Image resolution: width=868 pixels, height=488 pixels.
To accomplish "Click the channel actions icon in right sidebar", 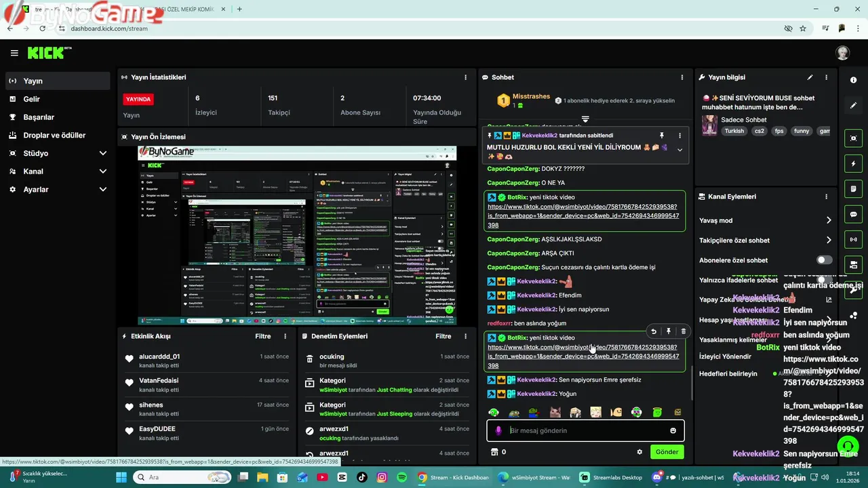I will (x=853, y=264).
